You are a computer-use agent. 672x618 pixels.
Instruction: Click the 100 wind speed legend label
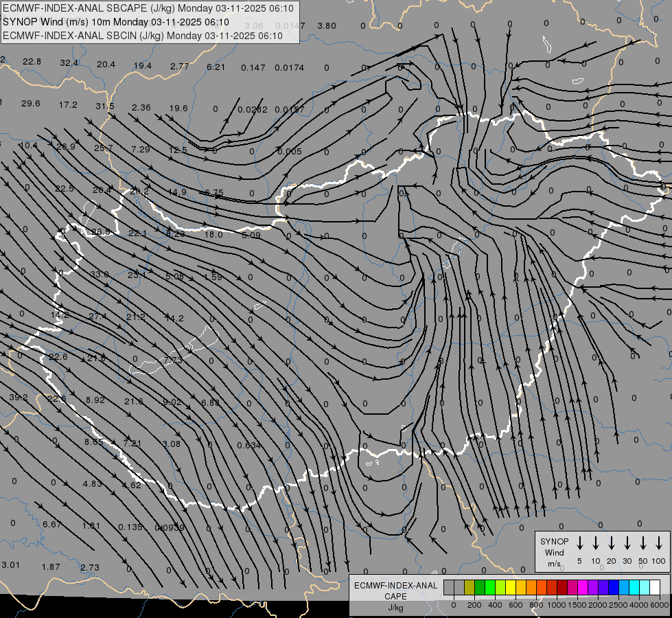coord(659,561)
